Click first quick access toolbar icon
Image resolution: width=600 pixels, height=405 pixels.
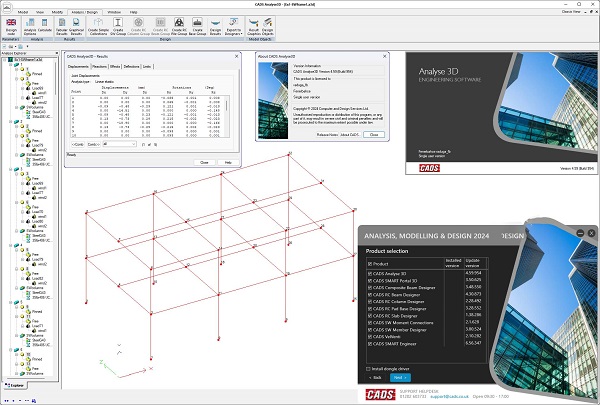coord(5,46)
